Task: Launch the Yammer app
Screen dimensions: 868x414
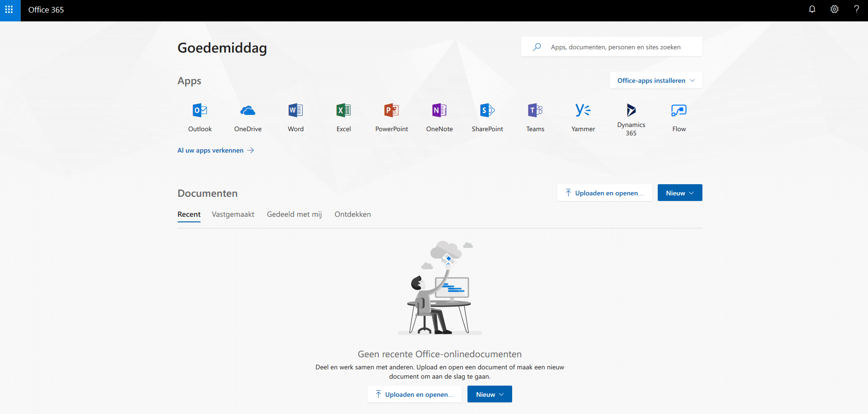Action: tap(583, 117)
